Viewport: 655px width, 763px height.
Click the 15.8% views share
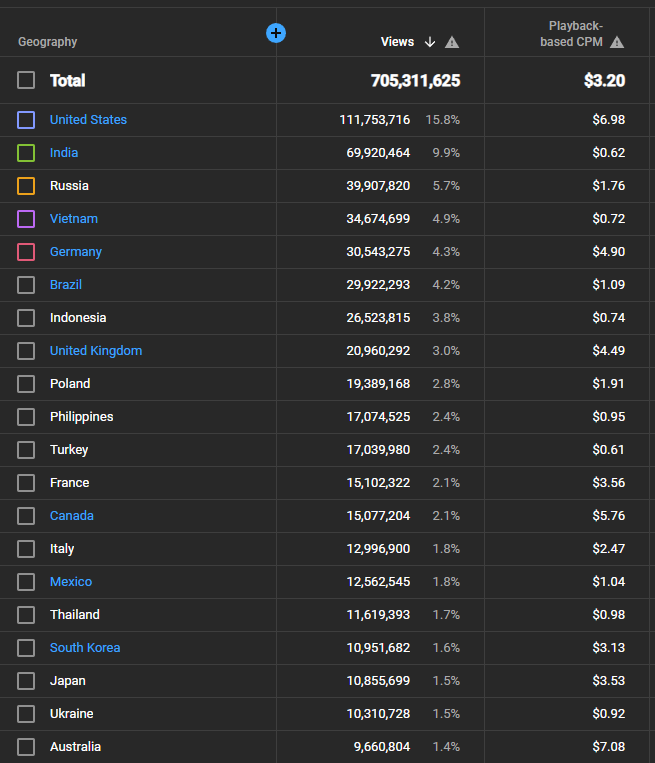[x=442, y=120]
